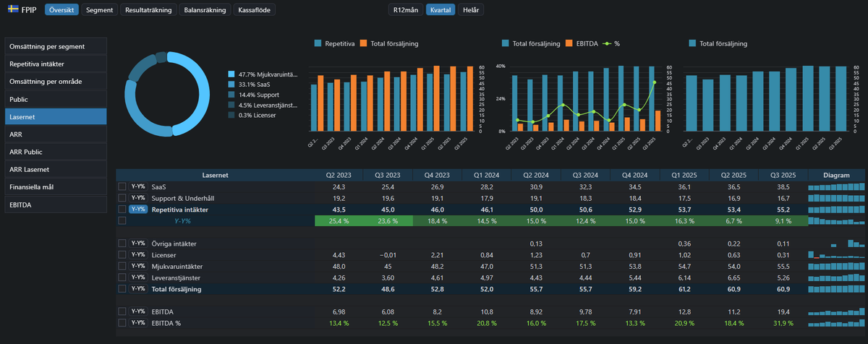Toggle Y-Y% for the SaaS row

(138, 186)
